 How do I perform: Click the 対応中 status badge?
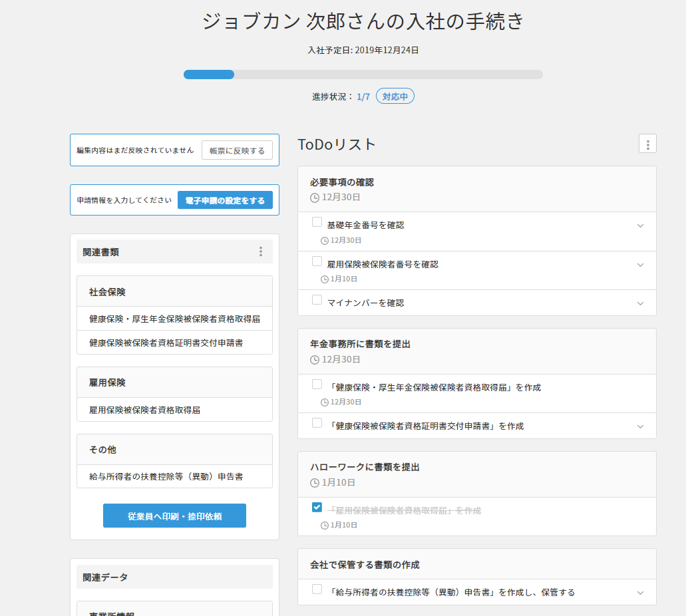pos(395,96)
